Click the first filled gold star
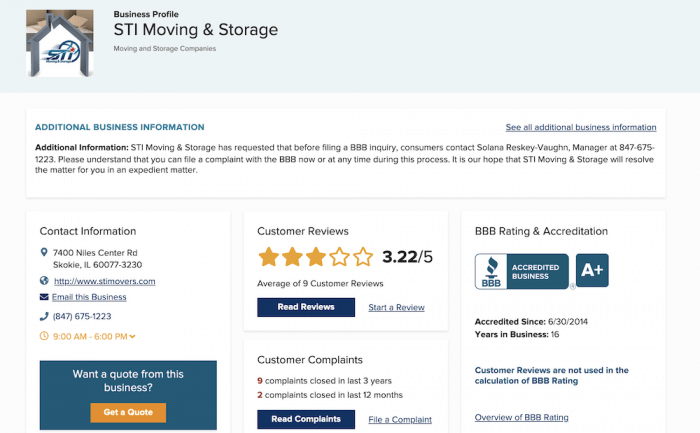This screenshot has width=700, height=433. click(269, 257)
